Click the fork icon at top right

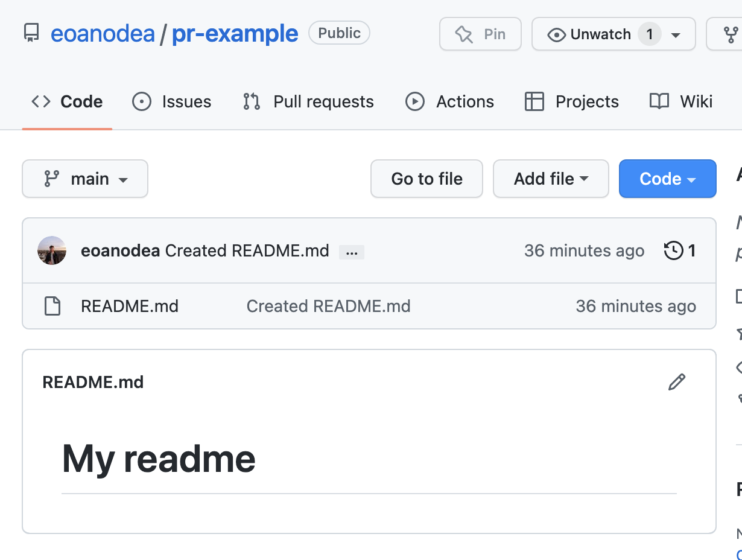[731, 34]
